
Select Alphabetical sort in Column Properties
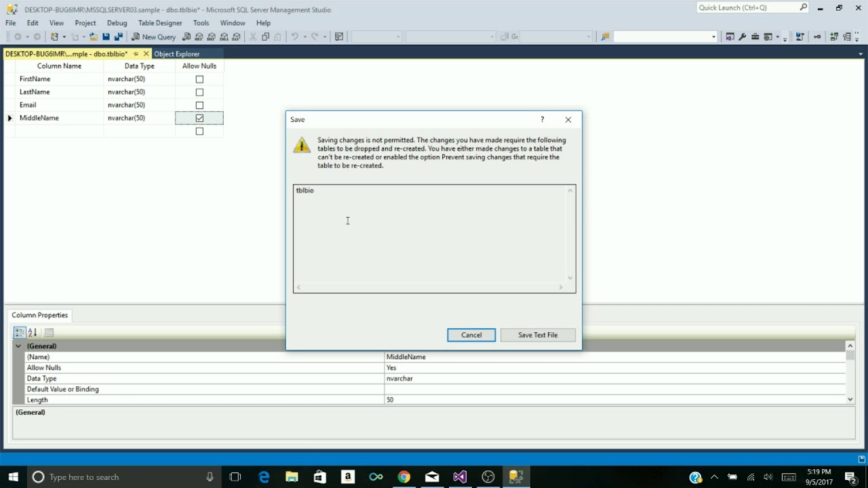pos(33,332)
